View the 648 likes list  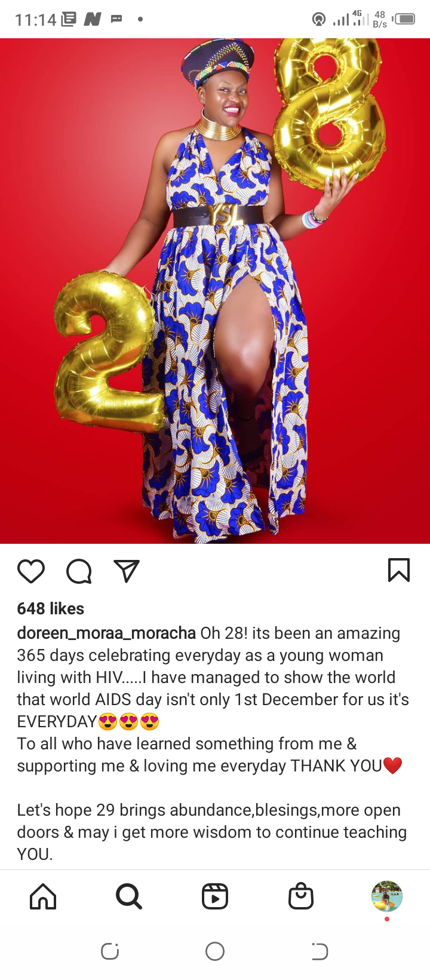pyautogui.click(x=51, y=608)
